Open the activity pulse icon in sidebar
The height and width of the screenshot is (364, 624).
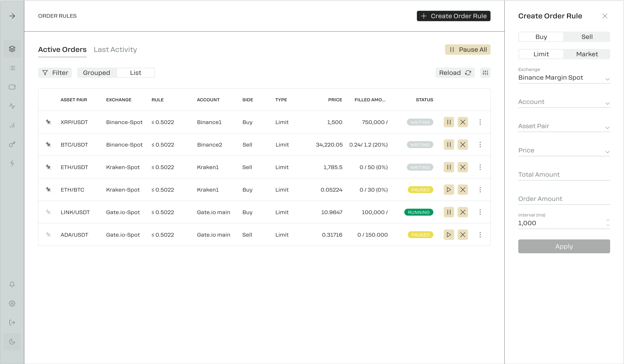(12, 106)
